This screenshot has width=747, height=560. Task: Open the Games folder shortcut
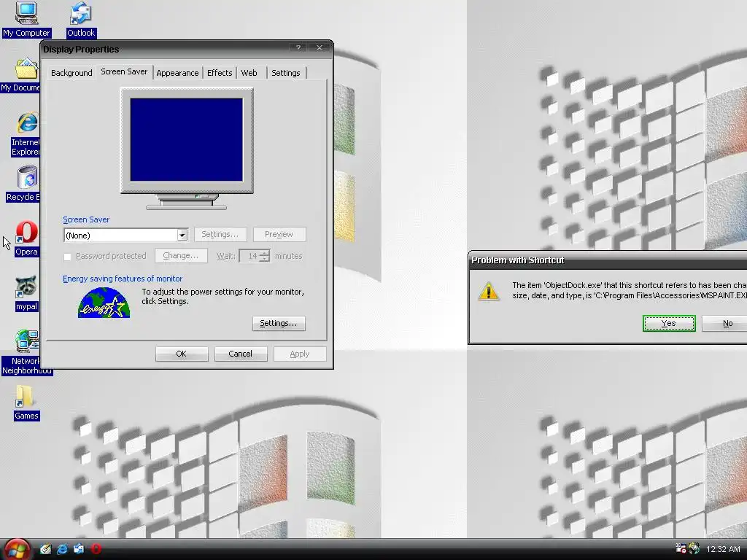pyautogui.click(x=26, y=402)
